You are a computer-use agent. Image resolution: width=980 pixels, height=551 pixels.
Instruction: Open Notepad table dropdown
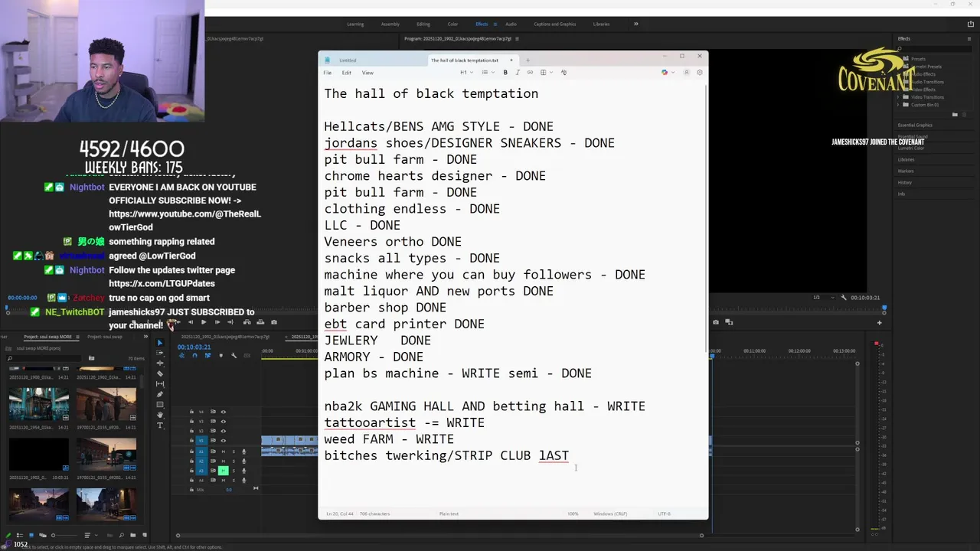pyautogui.click(x=546, y=72)
